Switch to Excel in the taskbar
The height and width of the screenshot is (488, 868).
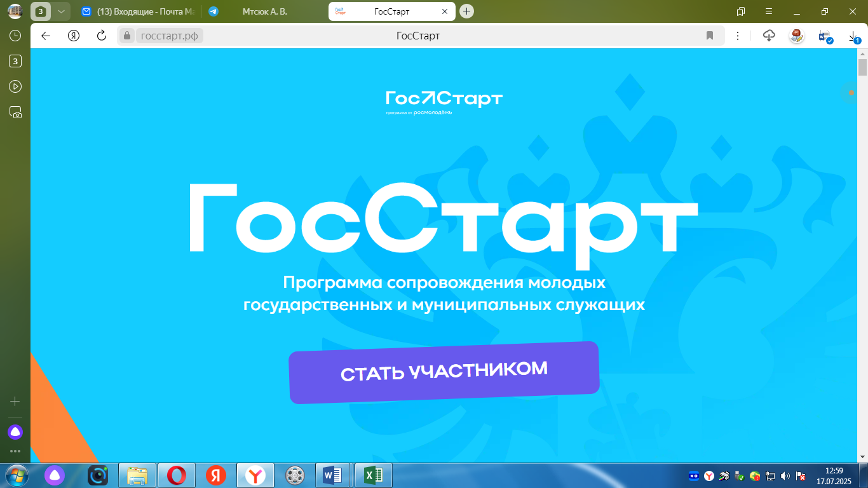pos(374,475)
